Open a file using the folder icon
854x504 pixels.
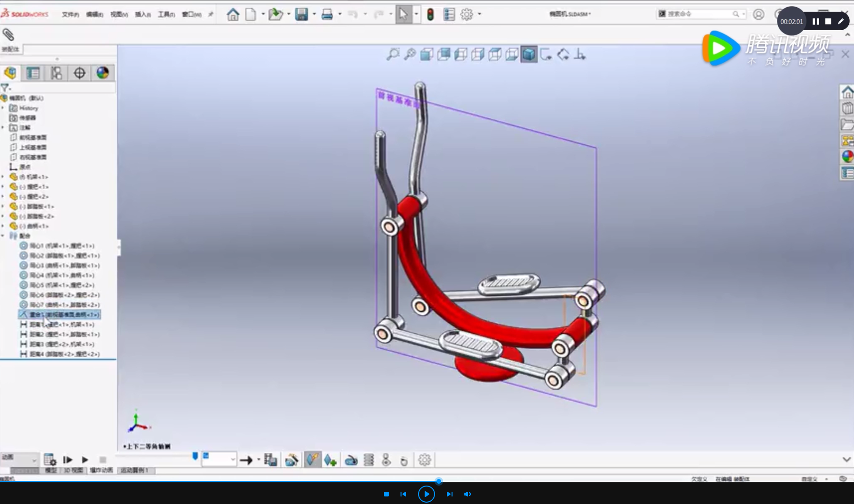coord(275,15)
